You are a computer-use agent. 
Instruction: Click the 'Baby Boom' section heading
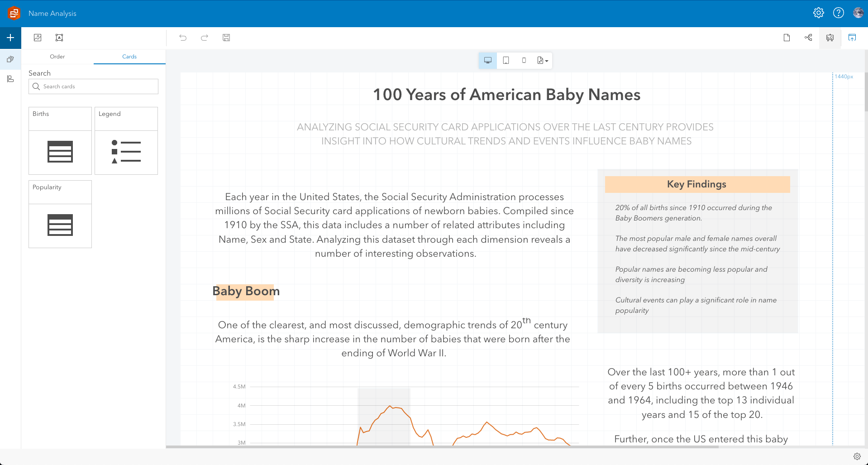click(246, 291)
